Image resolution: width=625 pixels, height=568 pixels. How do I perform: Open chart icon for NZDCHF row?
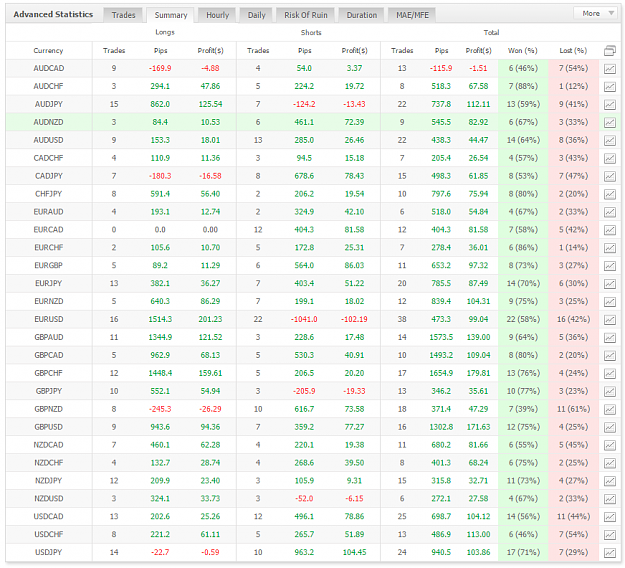(x=609, y=463)
